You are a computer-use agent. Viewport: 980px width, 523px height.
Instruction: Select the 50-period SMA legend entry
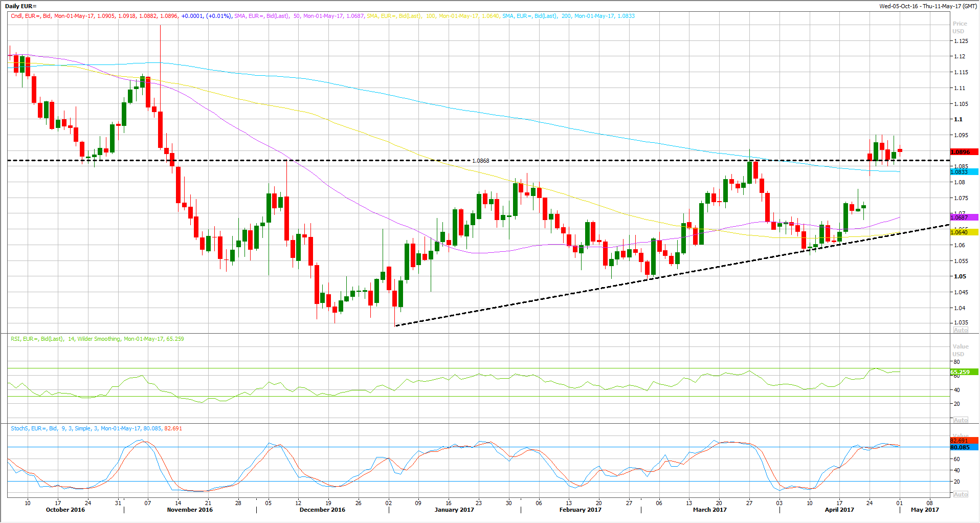click(x=299, y=16)
